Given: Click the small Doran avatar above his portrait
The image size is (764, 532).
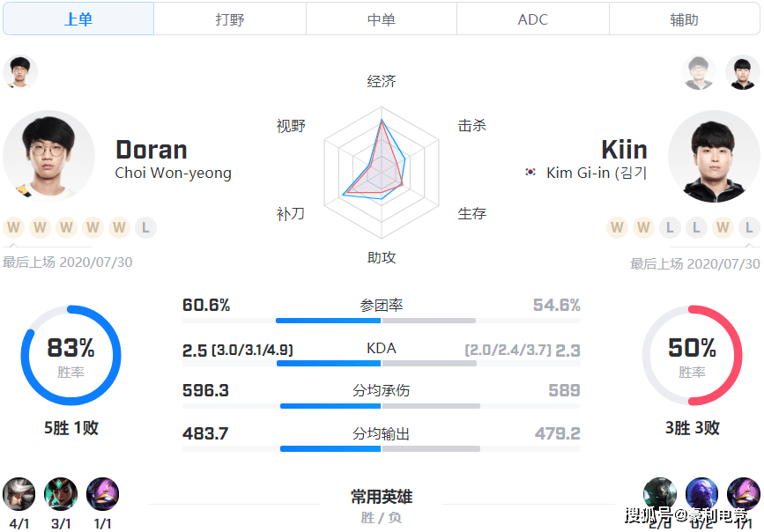Looking at the screenshot, I should (19, 72).
